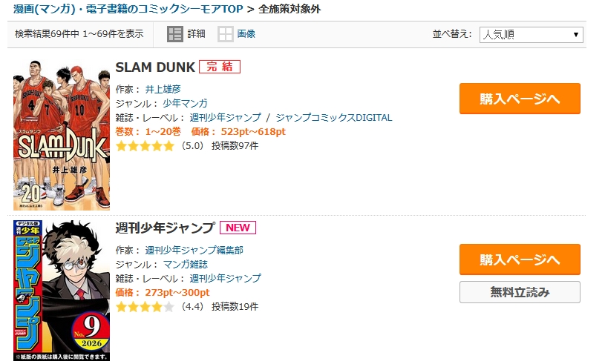Select the 少年マンガ genre link
The image size is (605, 364).
[186, 103]
